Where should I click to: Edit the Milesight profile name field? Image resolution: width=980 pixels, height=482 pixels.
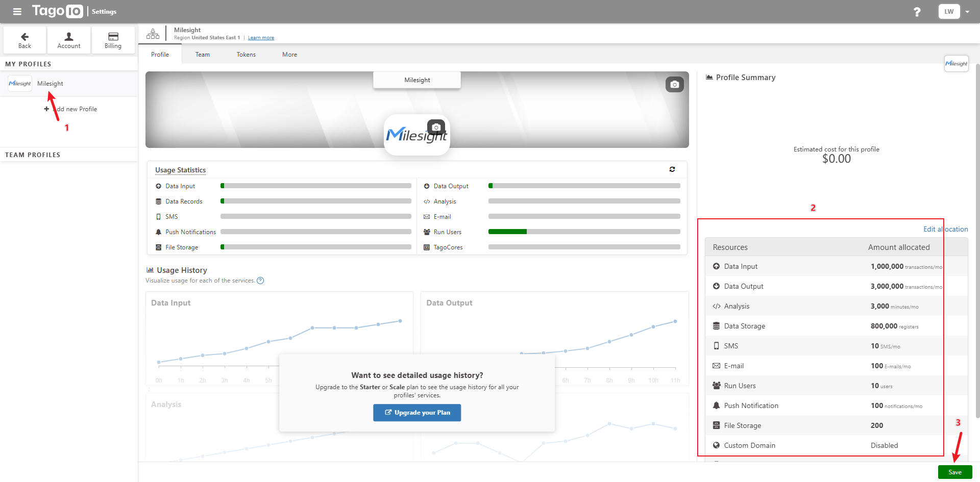[x=417, y=80]
